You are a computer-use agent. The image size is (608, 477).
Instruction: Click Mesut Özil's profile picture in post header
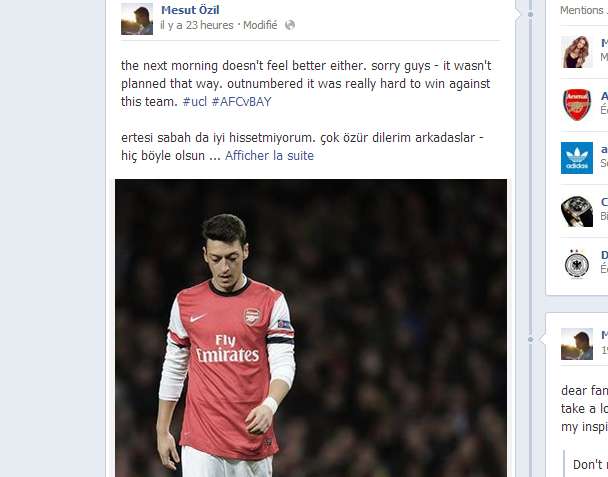coord(137,18)
